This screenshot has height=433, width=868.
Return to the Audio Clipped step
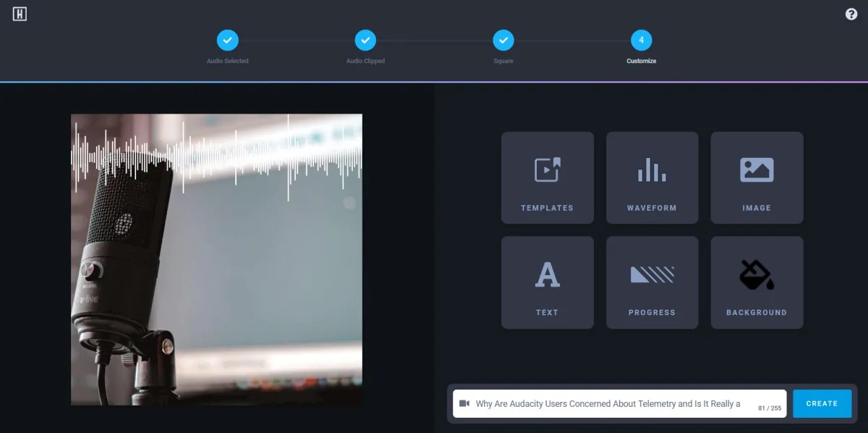365,60
